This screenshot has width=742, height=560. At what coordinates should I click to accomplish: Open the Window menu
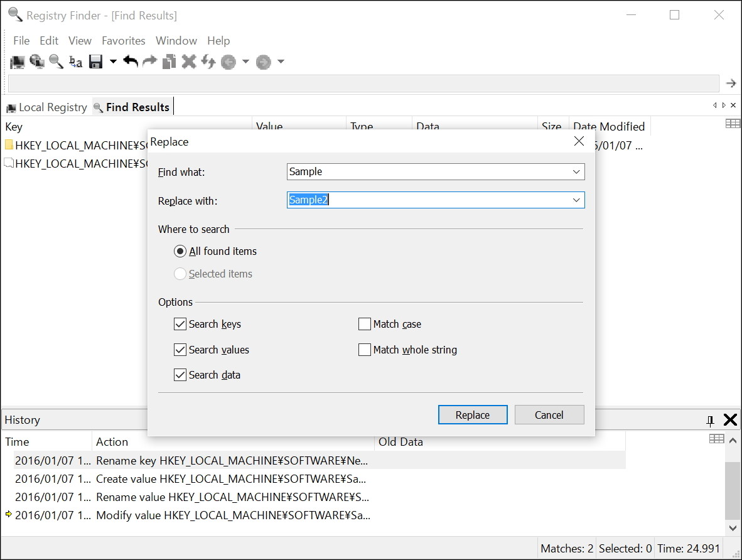(x=176, y=41)
